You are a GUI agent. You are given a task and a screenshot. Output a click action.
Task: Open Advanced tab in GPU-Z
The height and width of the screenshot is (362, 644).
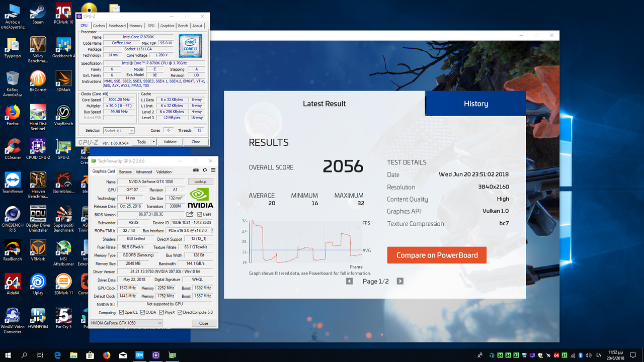click(x=144, y=172)
